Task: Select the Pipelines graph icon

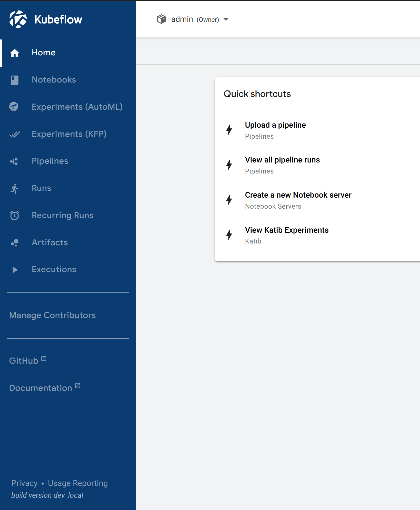Action: (14, 161)
